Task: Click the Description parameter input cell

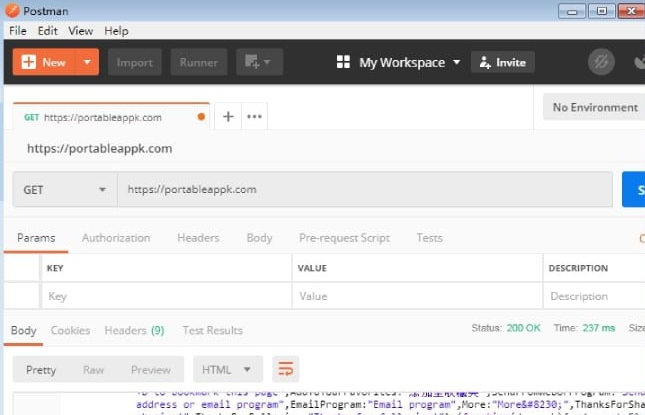Action: [x=594, y=296]
